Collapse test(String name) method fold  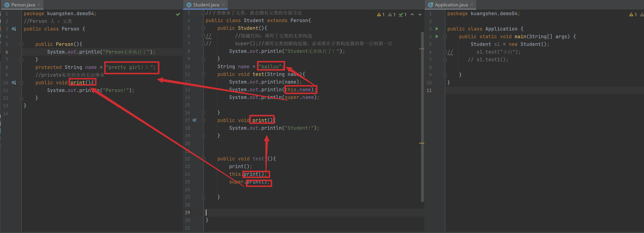pyautogui.click(x=204, y=74)
